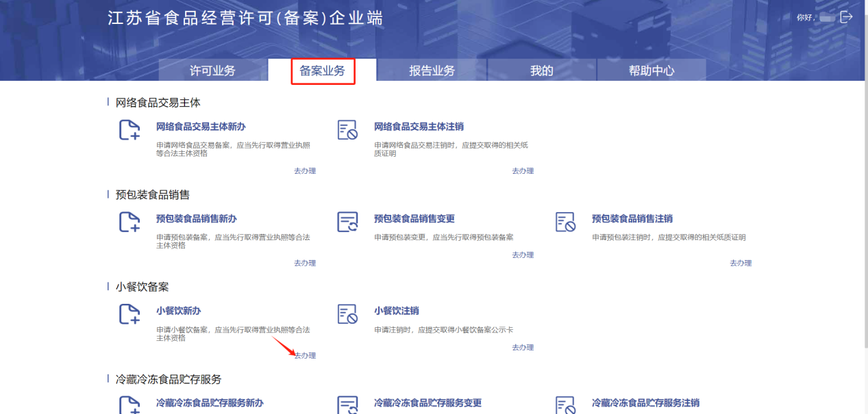This screenshot has height=414, width=868.
Task: Open the 预包装食品销售变更 title link
Action: [x=414, y=219]
